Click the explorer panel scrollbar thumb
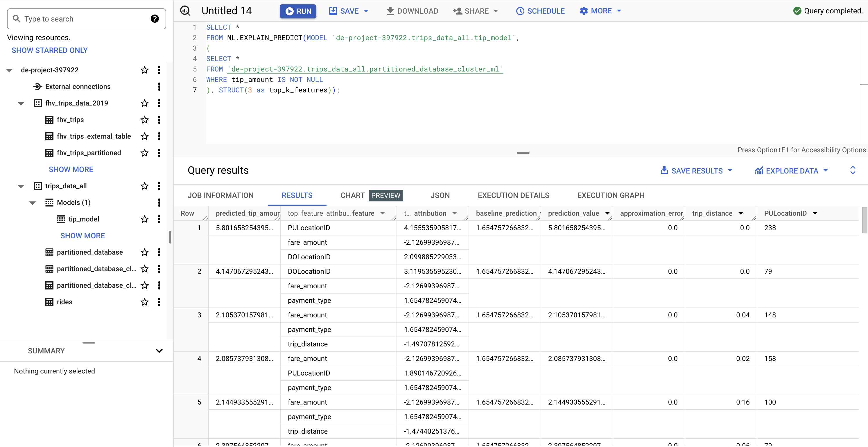Viewport: 868px width, 447px height. (170, 237)
